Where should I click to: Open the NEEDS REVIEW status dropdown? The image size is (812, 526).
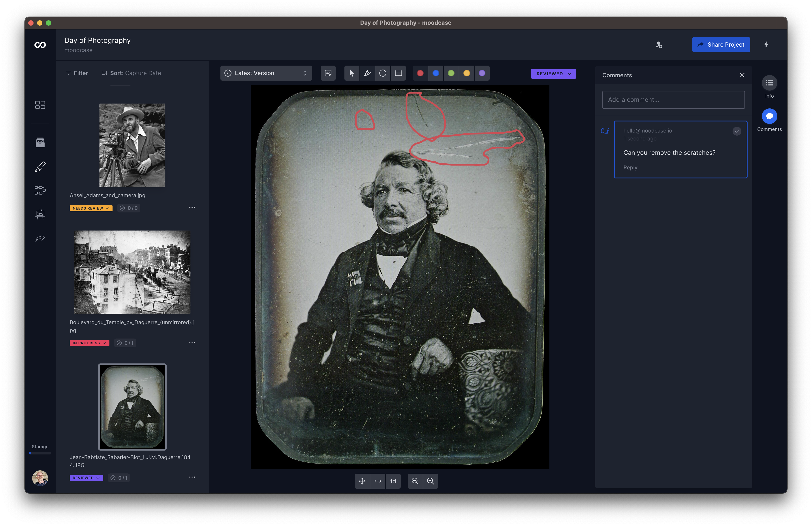[91, 208]
